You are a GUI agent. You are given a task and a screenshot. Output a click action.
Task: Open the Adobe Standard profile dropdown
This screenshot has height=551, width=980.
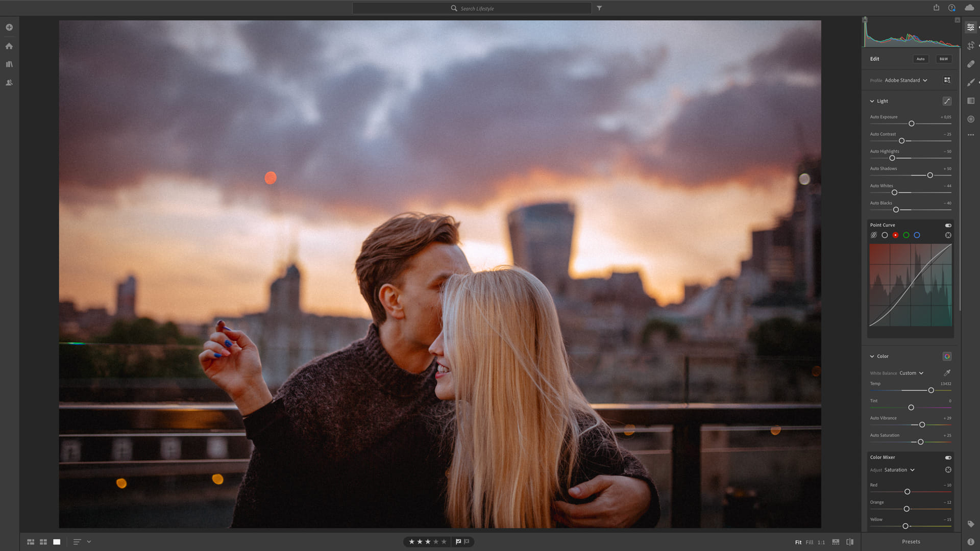[x=905, y=80]
